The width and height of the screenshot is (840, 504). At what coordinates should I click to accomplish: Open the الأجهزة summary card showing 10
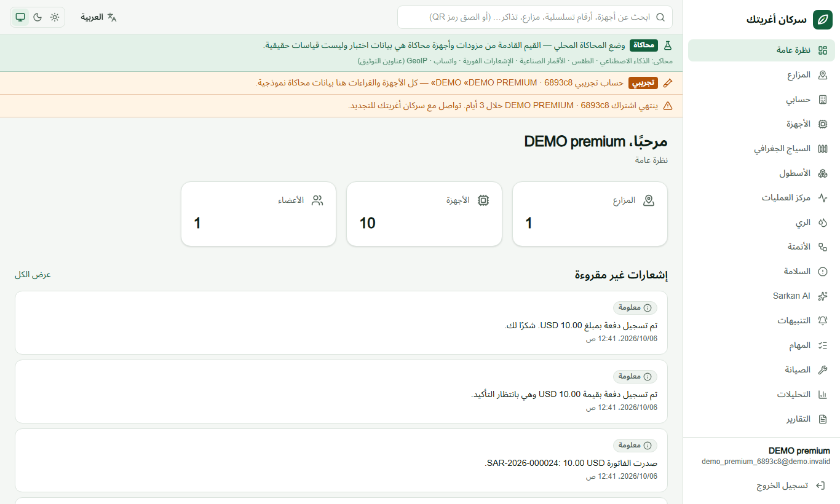(424, 214)
